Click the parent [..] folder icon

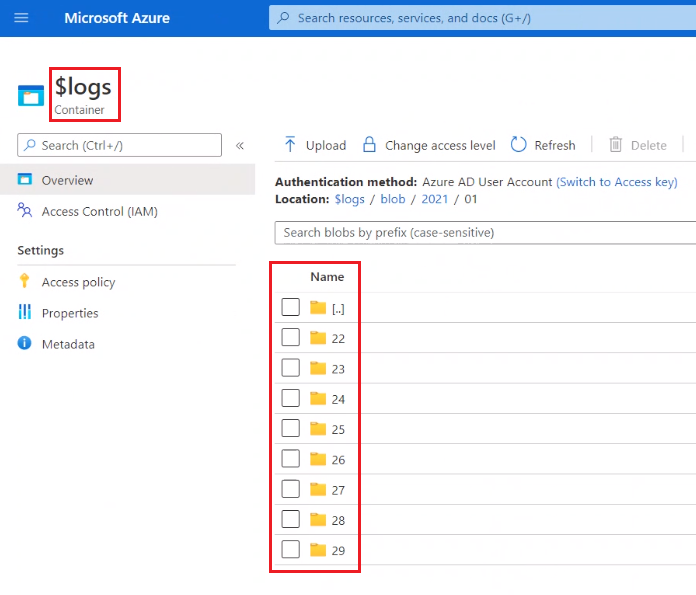click(318, 307)
